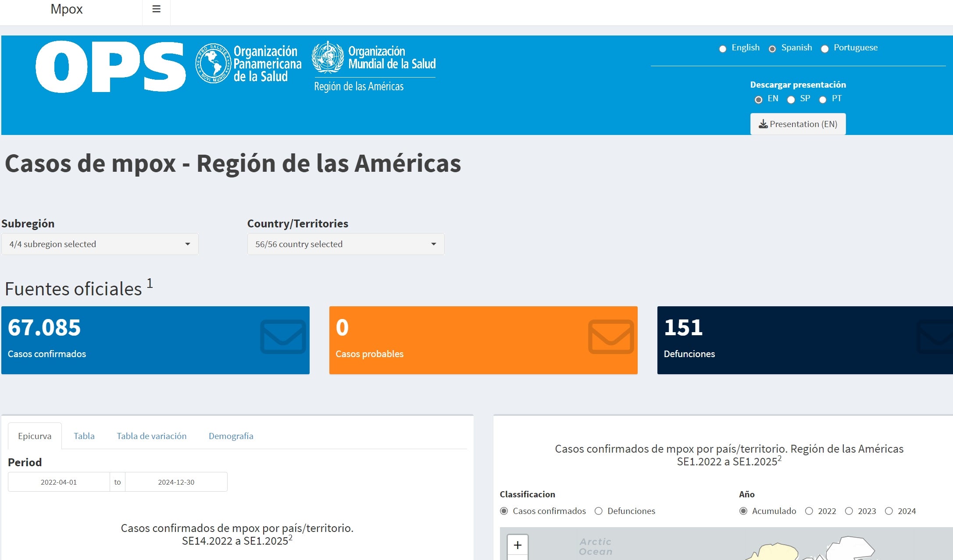953x560 pixels.
Task: Click the 'Región de las Américas' banner text
Action: click(x=359, y=86)
